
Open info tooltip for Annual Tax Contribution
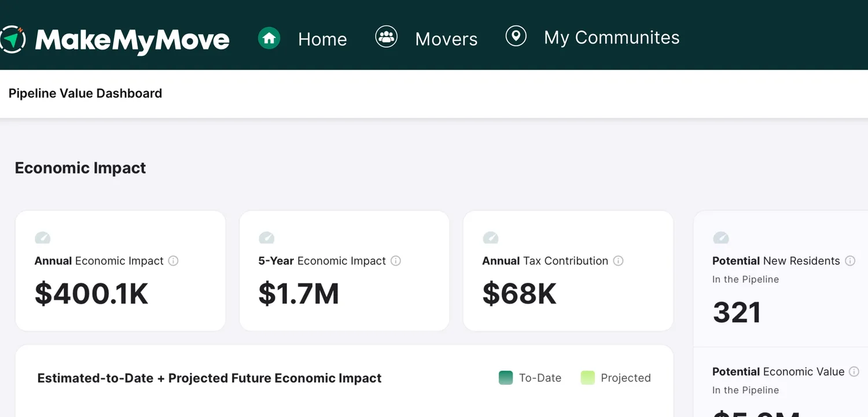tap(618, 261)
